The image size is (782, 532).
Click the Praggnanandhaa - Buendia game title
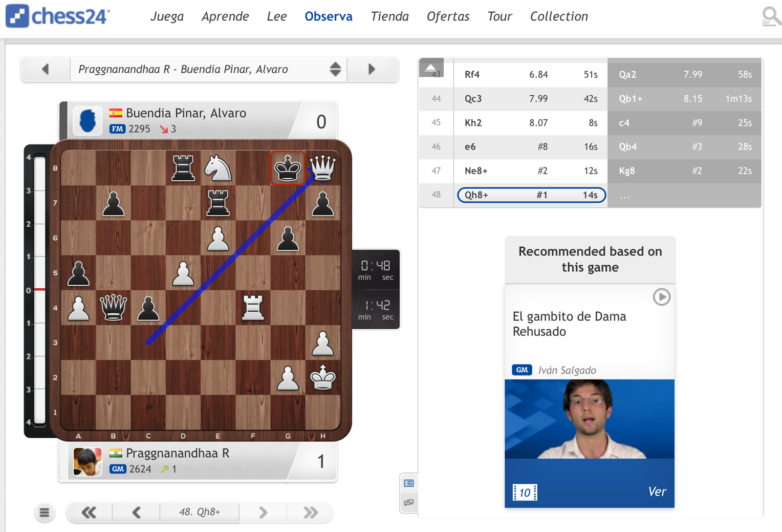point(183,69)
